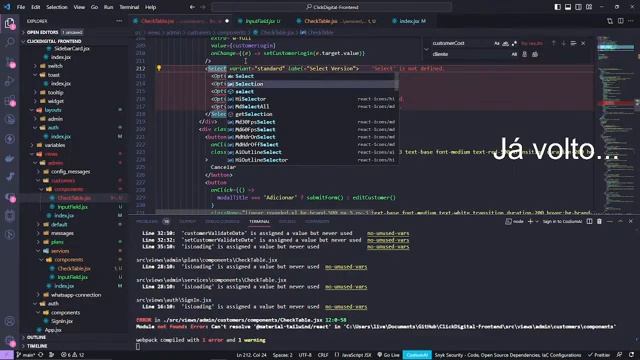Toggle preserve case in replace field
This screenshot has width=640, height=360.
(x=514, y=54)
